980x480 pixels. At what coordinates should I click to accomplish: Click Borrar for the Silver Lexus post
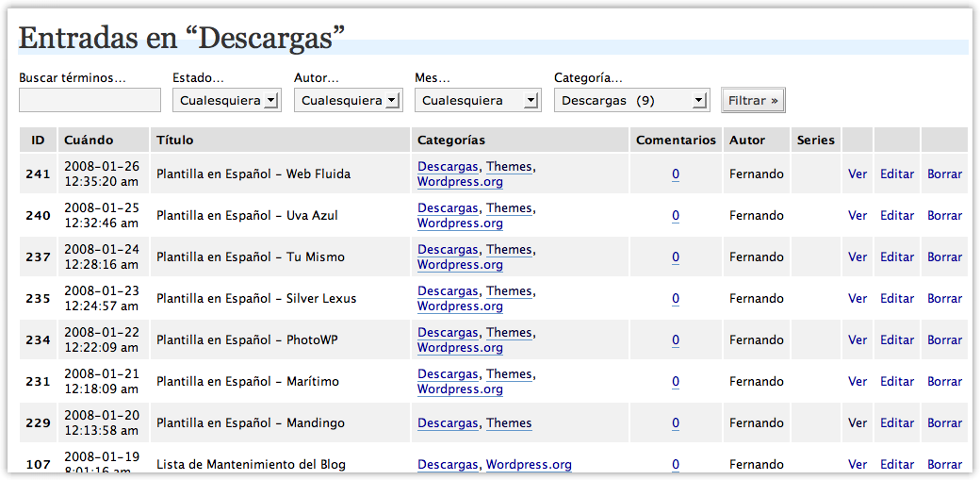click(944, 298)
